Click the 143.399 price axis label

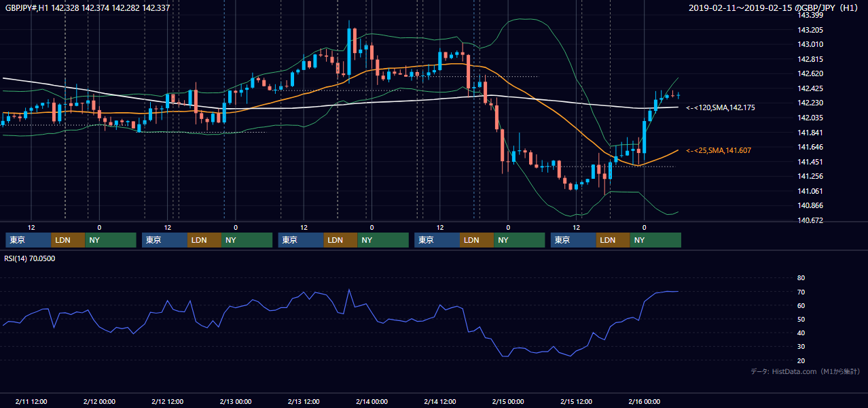(810, 15)
